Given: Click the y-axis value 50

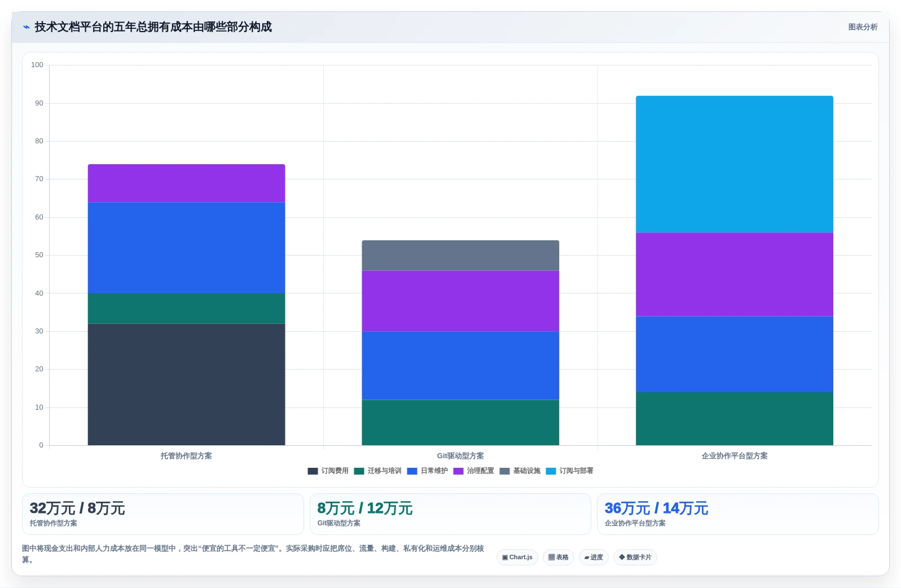Looking at the screenshot, I should point(39,255).
